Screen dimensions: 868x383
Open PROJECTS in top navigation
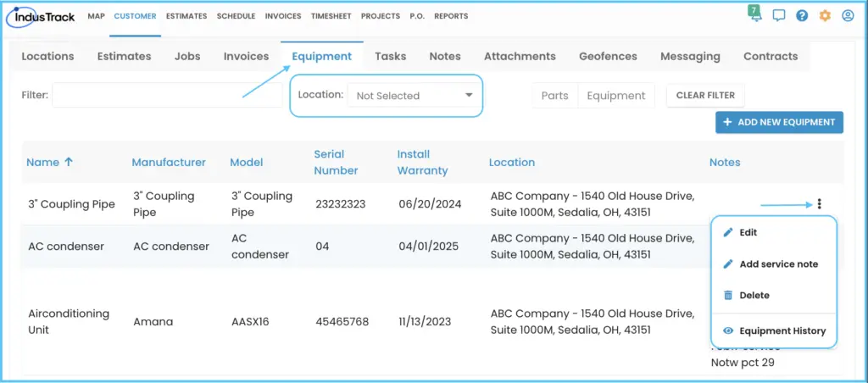click(381, 16)
